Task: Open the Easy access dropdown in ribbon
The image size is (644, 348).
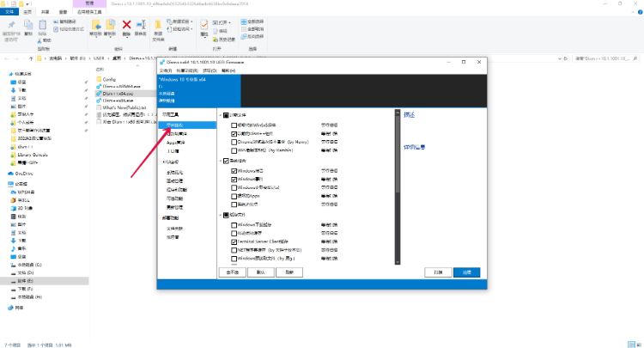Action: pyautogui.click(x=191, y=29)
